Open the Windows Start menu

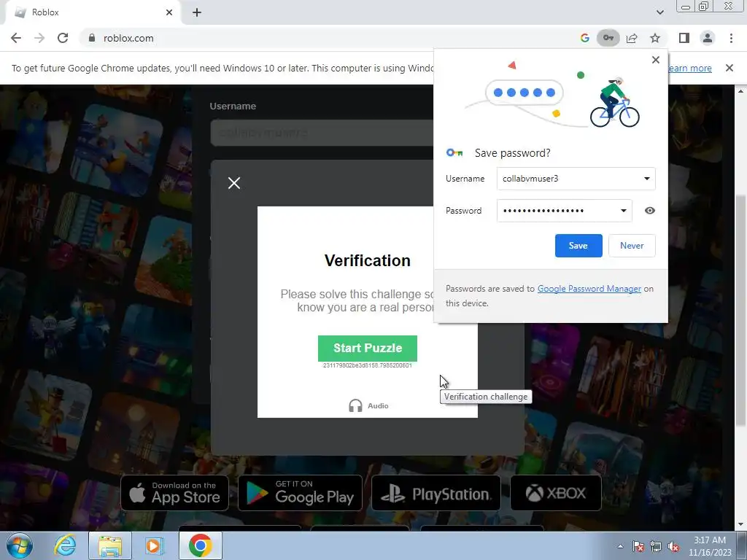[20, 545]
